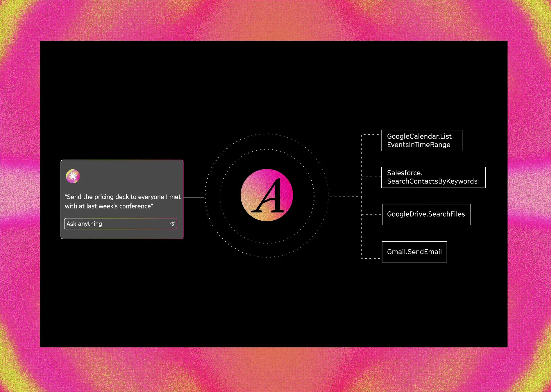Click the starburst avatar icon in chat card
The width and height of the screenshot is (551, 392).
pyautogui.click(x=73, y=176)
